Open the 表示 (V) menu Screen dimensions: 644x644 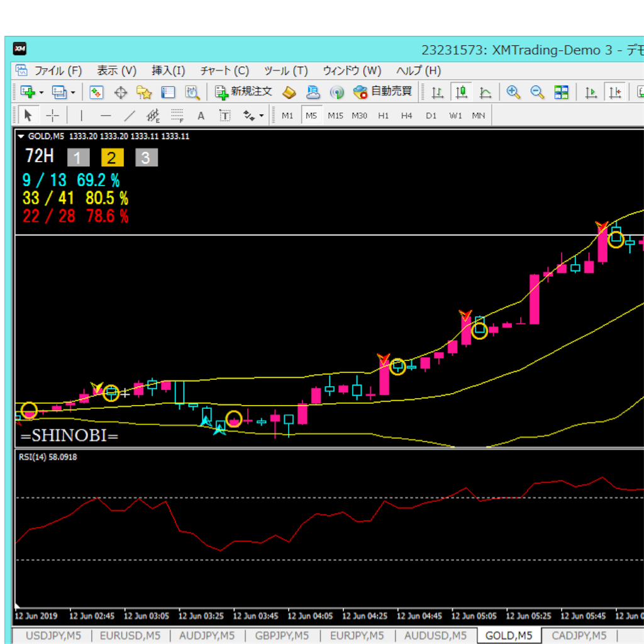pyautogui.click(x=116, y=70)
